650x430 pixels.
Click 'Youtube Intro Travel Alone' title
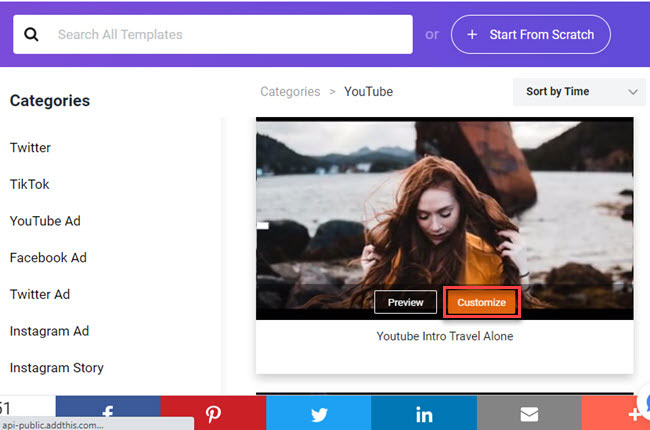(x=445, y=336)
